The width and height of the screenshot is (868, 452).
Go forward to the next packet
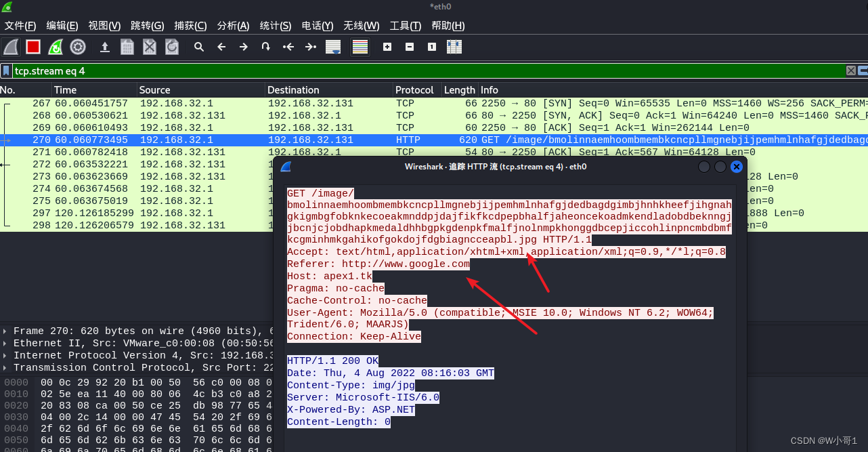pyautogui.click(x=244, y=47)
